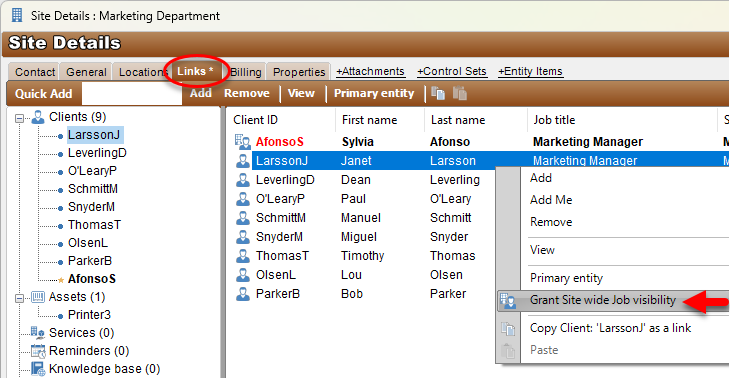The image size is (730, 378).
Task: Click the +Attachments link
Action: point(370,71)
